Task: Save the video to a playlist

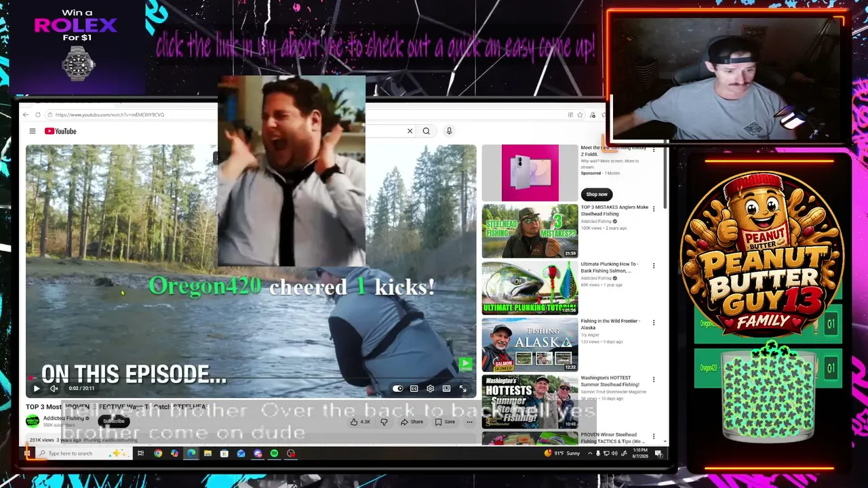Action: point(445,422)
